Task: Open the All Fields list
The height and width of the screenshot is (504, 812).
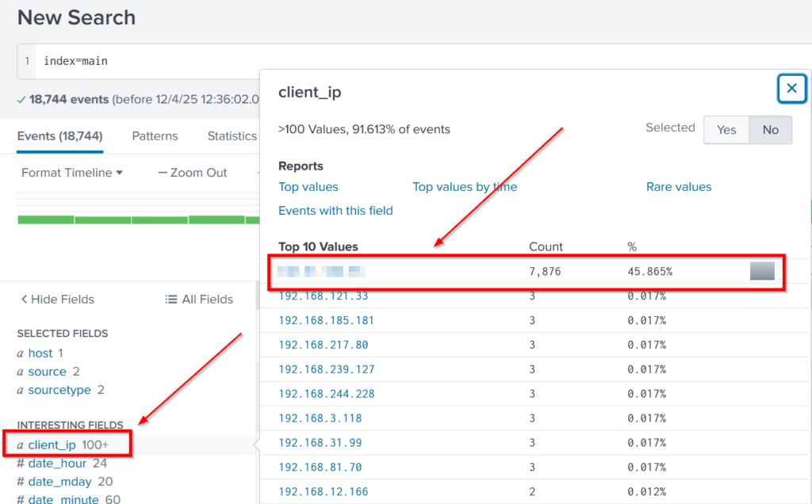Action: [199, 300]
